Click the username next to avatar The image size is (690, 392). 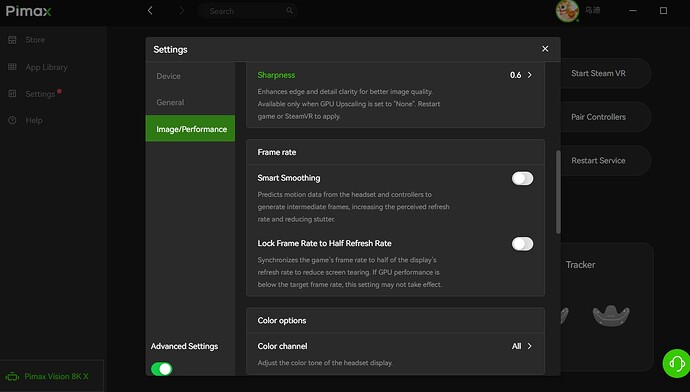[x=592, y=10]
